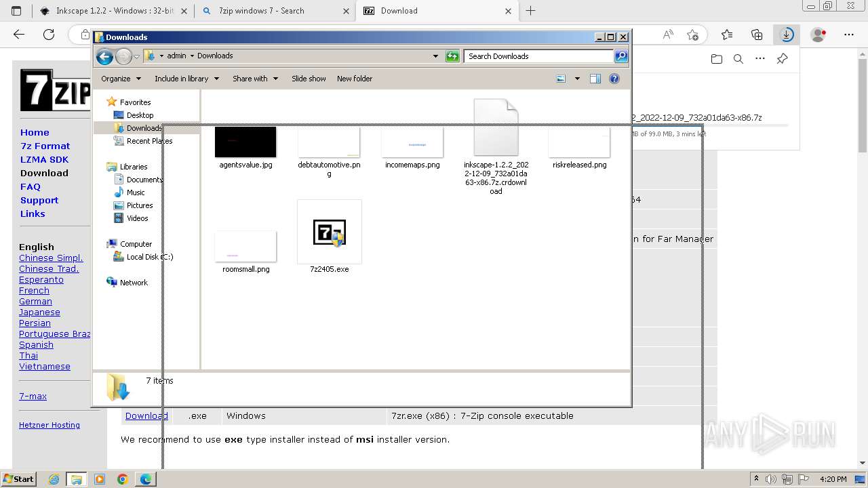Select Local Disk (C:) in navigation pane
The image size is (868, 488).
pos(149,257)
